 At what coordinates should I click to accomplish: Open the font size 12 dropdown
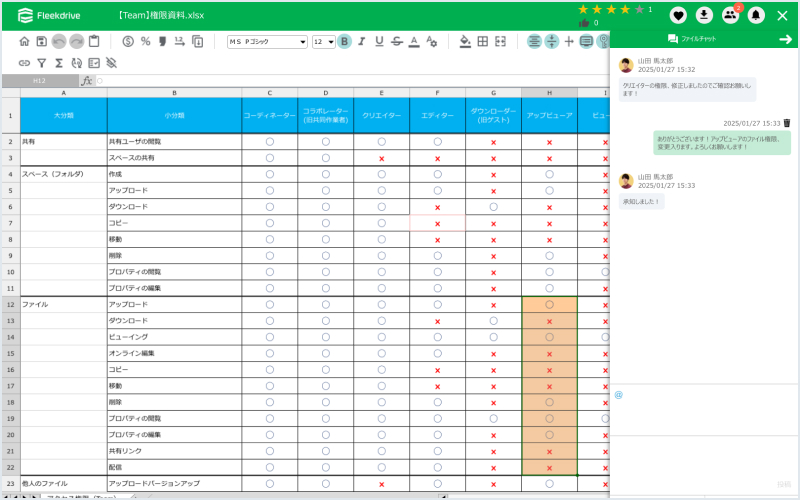tap(323, 42)
